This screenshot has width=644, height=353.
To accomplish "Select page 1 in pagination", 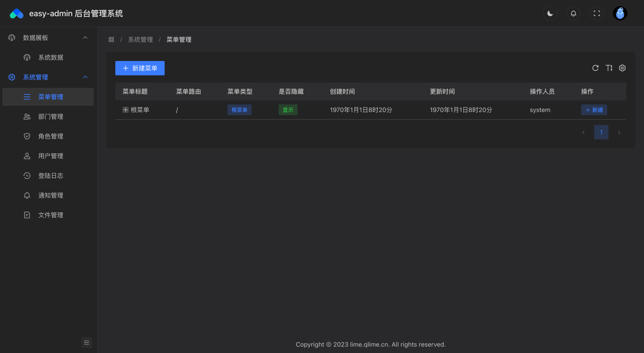I will pos(601,132).
